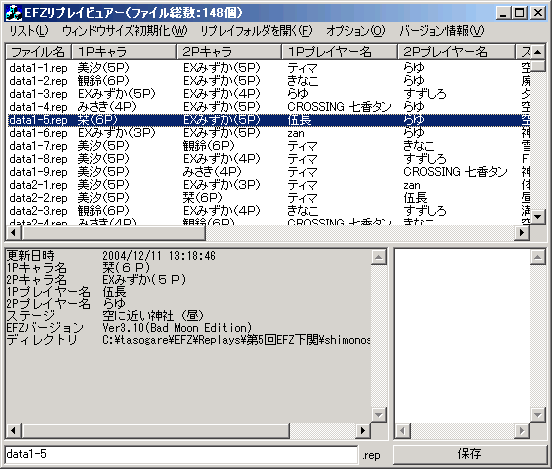Select data2-2.rep in replay list
The image size is (552, 469).
[x=268, y=198]
